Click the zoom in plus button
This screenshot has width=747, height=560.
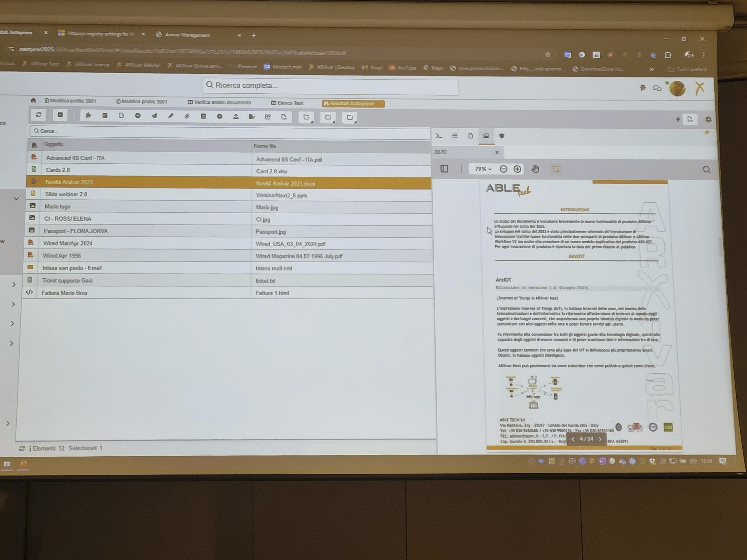point(517,169)
